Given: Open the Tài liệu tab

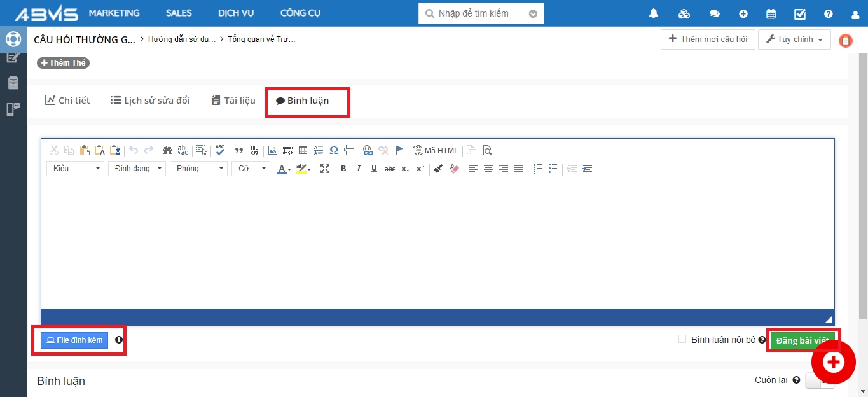Looking at the screenshot, I should 233,101.
